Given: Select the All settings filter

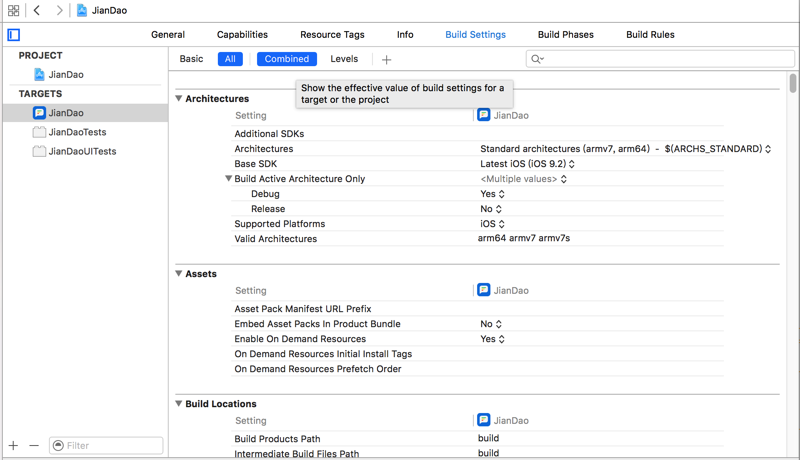Looking at the screenshot, I should [230, 59].
